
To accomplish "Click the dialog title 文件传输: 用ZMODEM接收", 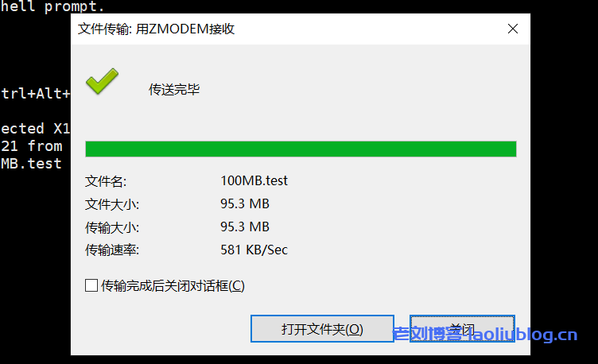I will coord(156,29).
